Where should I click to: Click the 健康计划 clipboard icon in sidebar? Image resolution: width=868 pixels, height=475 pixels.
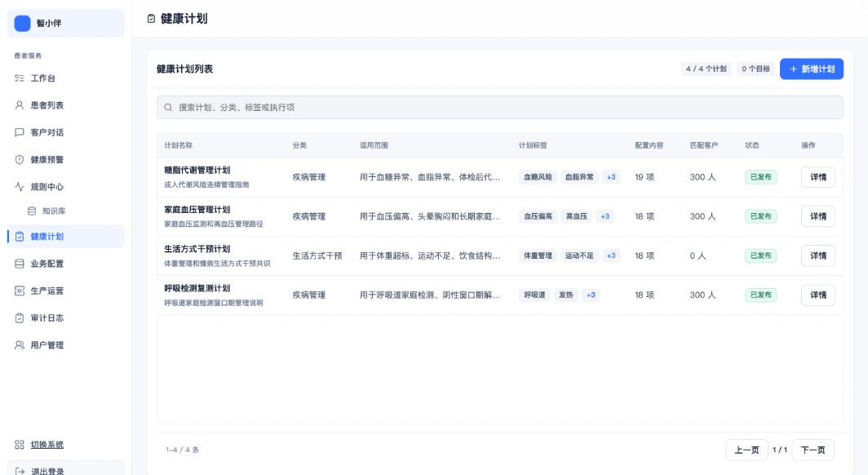[20, 237]
